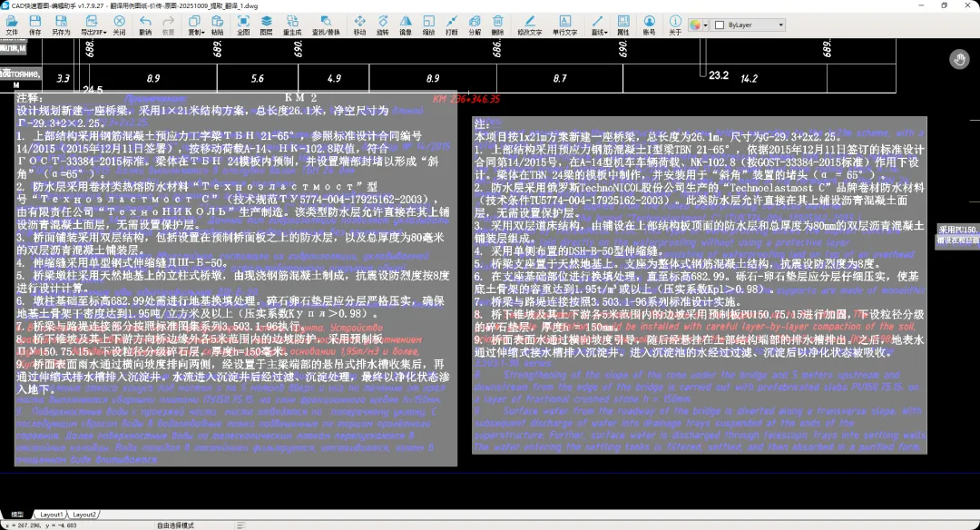980x530 pixels.
Task: Expand the 复制 (Copy) dropdown
Action: pos(196,25)
